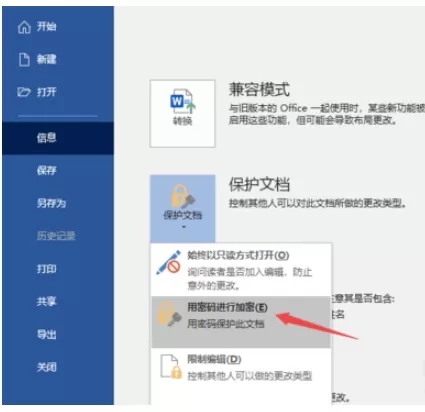This screenshot has width=425, height=412.
Task: Click the Word convert (转换) icon
Action: pyautogui.click(x=182, y=102)
